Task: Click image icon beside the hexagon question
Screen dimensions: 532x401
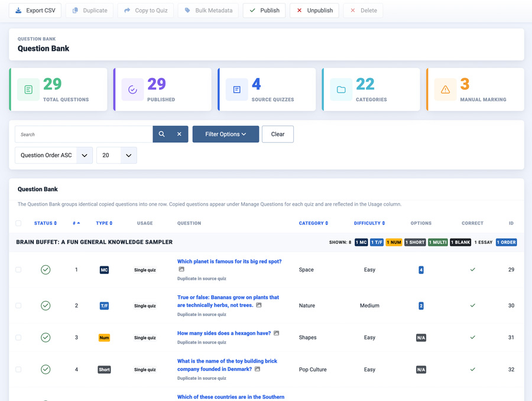Action: [x=276, y=333]
